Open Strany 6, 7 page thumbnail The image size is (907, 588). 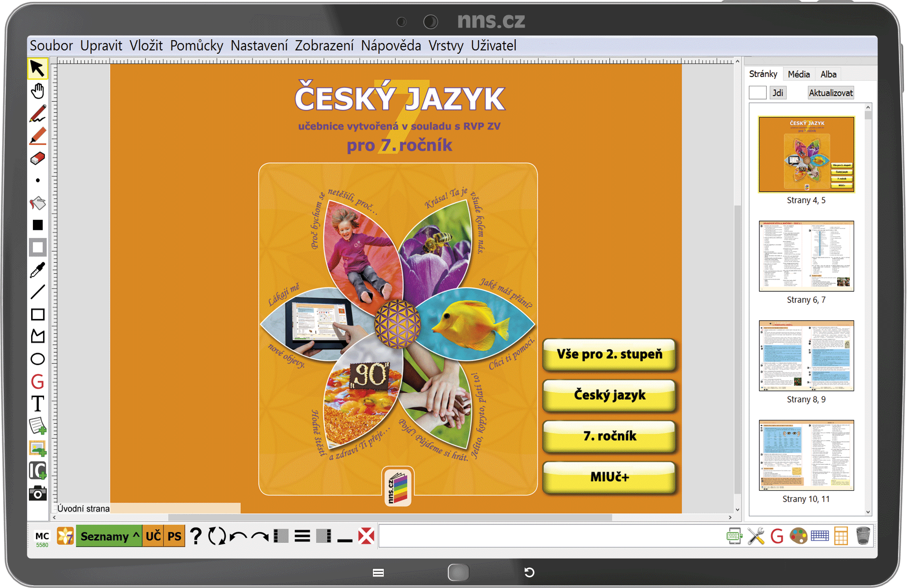click(806, 257)
